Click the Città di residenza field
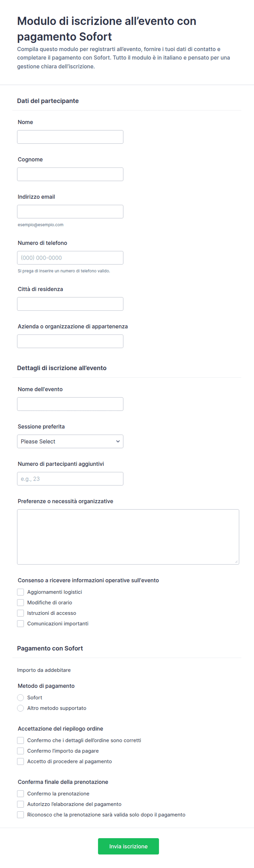Image resolution: width=254 pixels, height=868 pixels. click(x=70, y=304)
